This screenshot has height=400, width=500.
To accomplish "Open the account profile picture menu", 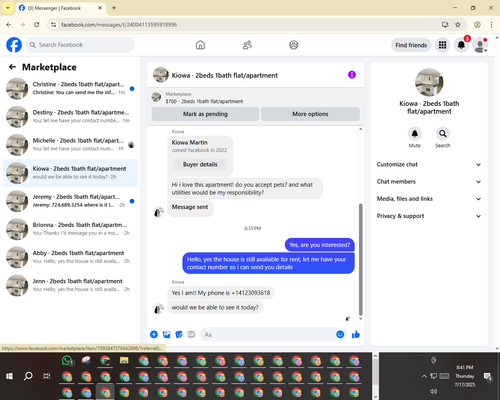I will (x=480, y=45).
